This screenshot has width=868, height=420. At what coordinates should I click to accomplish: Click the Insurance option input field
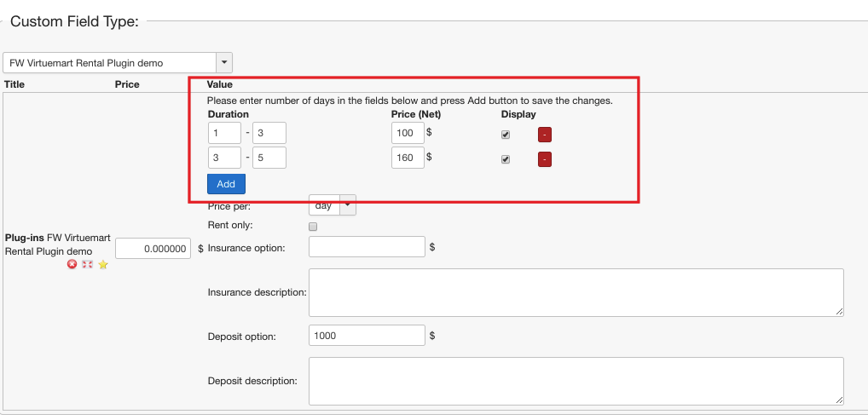(x=367, y=247)
